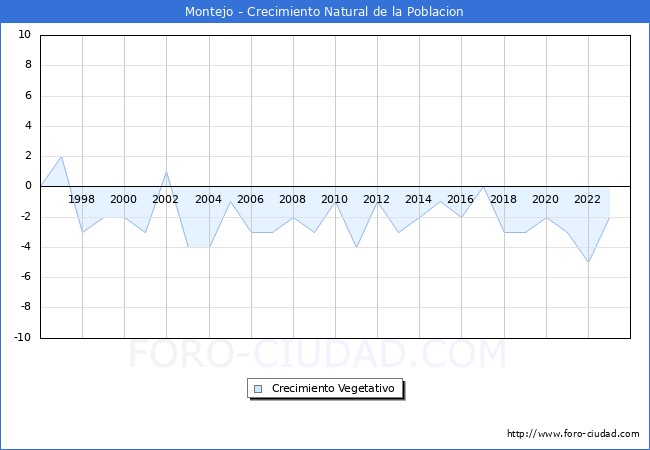
Task: Click the y-axis value 0
Action: click(28, 186)
